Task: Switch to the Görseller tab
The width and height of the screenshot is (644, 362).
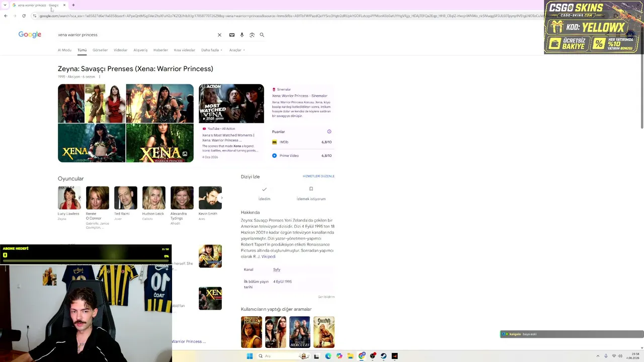Action: pyautogui.click(x=100, y=50)
